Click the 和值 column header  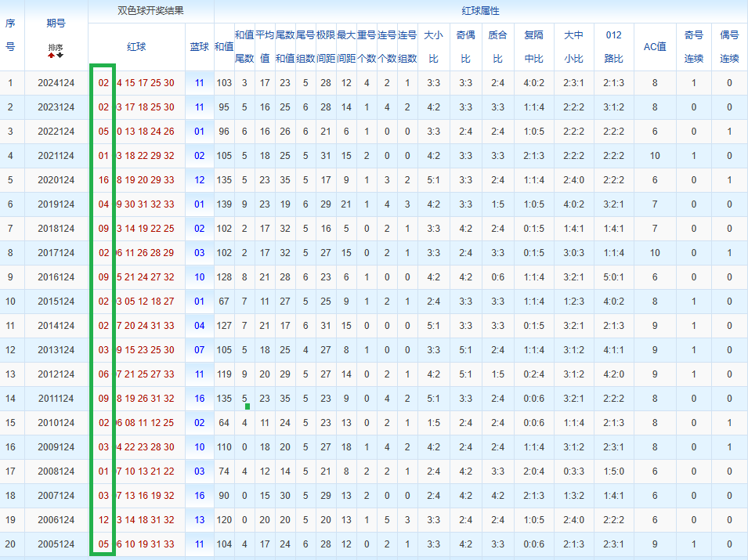224,47
